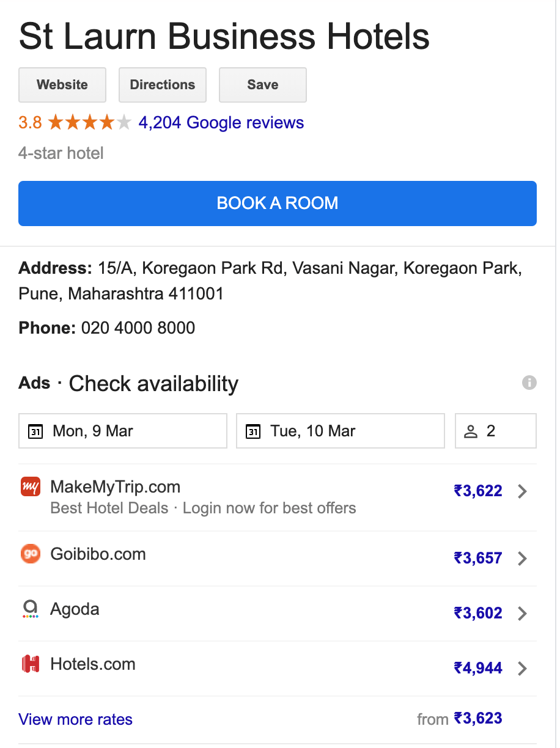Click the Agoda logo icon

31,609
